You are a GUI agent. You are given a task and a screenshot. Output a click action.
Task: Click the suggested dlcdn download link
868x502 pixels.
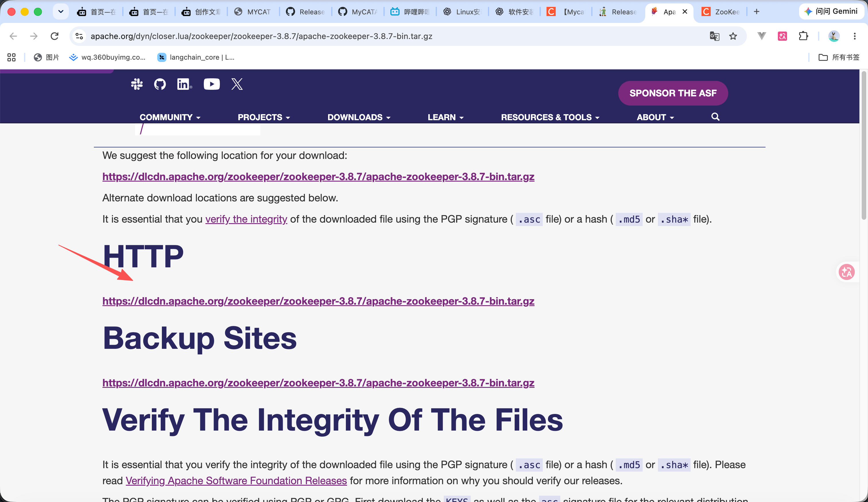[x=318, y=177]
